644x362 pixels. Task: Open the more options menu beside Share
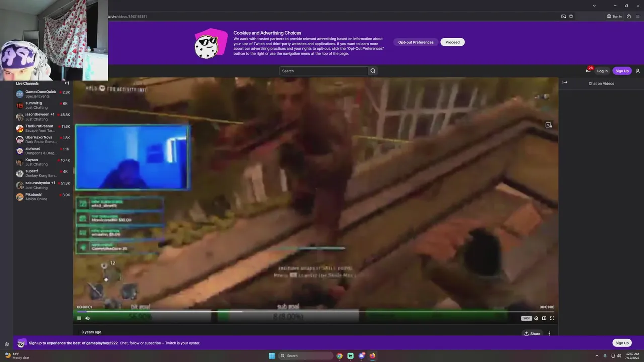pyautogui.click(x=549, y=334)
